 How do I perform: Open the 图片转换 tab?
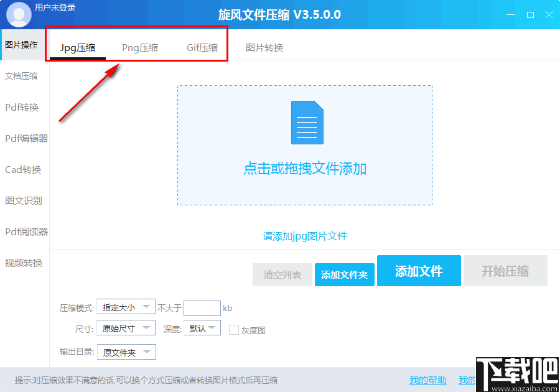264,48
